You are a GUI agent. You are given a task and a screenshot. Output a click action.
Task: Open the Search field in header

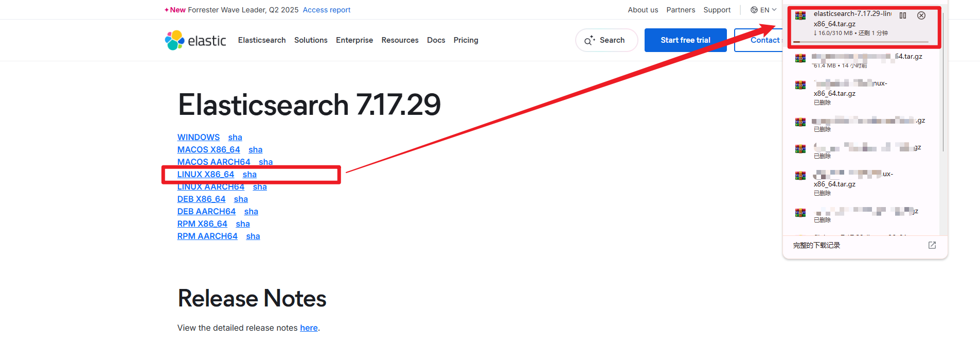coord(607,40)
